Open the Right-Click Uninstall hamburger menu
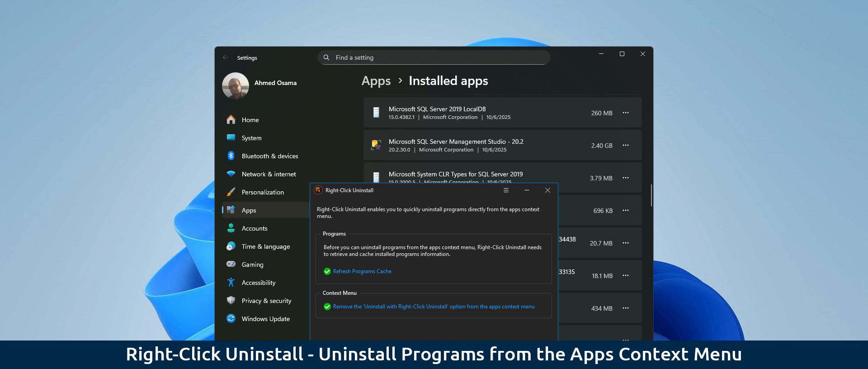The width and height of the screenshot is (868, 369). pos(506,190)
